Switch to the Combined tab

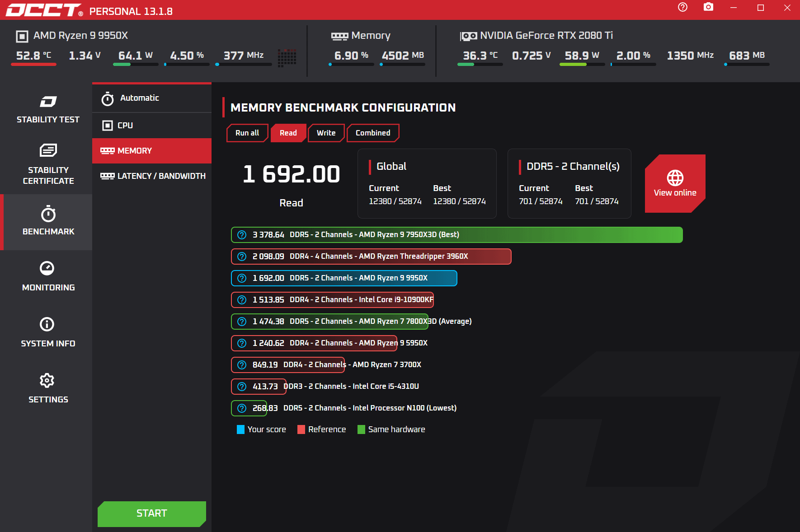[373, 133]
